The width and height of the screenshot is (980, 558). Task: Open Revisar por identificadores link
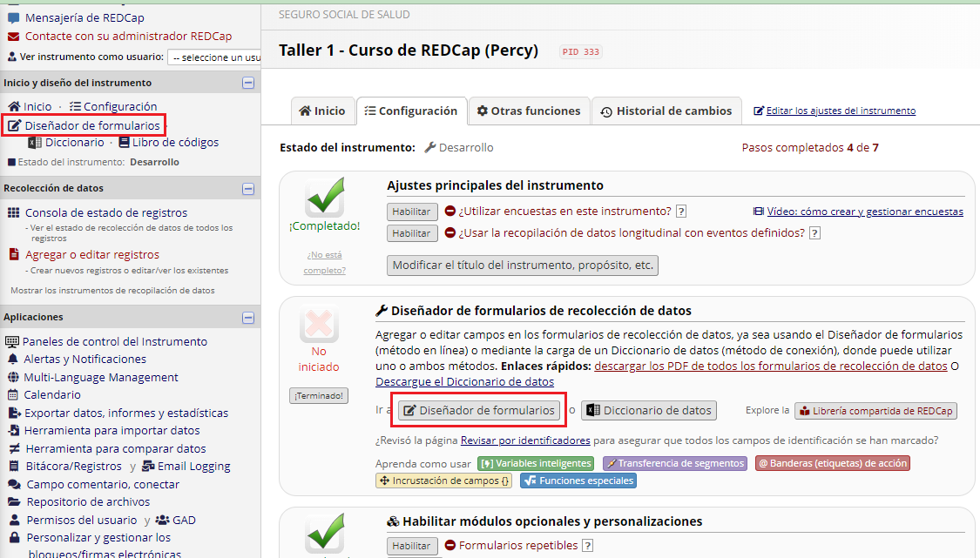[x=525, y=440]
